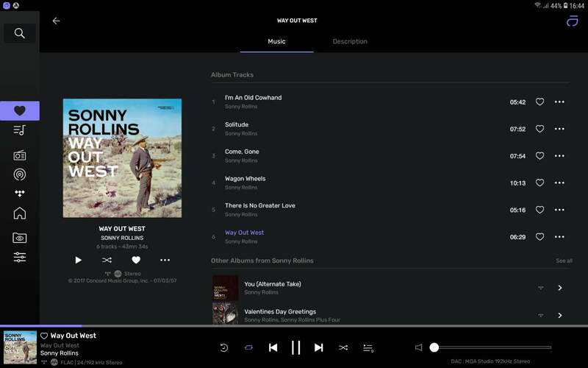Toggle favorite heart in now playing bar

(x=44, y=336)
